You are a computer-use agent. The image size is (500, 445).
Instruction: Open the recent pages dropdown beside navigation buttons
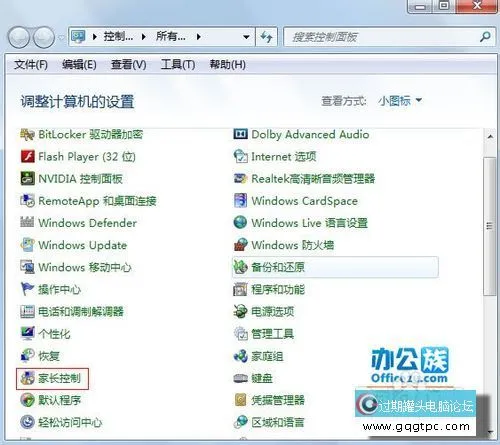click(x=61, y=37)
